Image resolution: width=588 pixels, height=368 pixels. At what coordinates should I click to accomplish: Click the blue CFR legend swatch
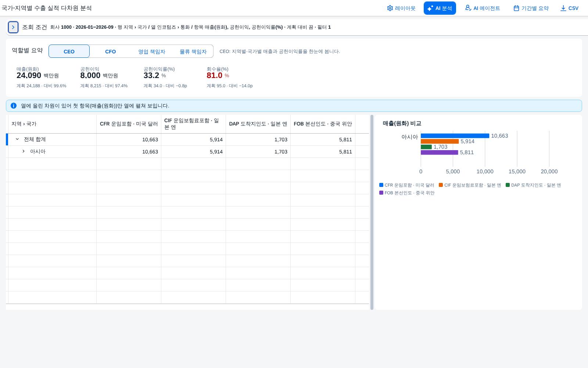[381, 185]
